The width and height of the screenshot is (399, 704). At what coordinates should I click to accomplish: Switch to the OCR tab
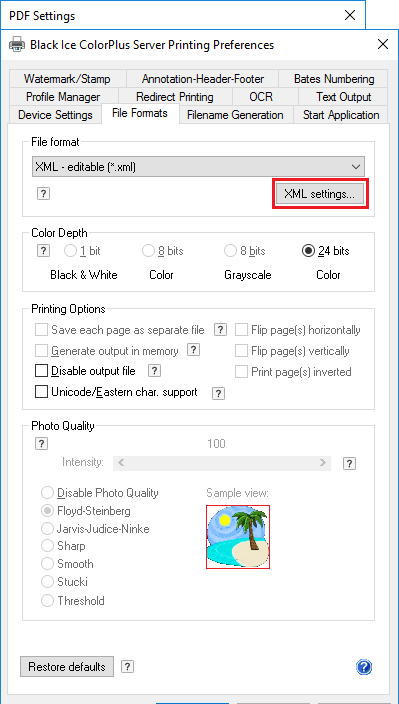(x=261, y=97)
